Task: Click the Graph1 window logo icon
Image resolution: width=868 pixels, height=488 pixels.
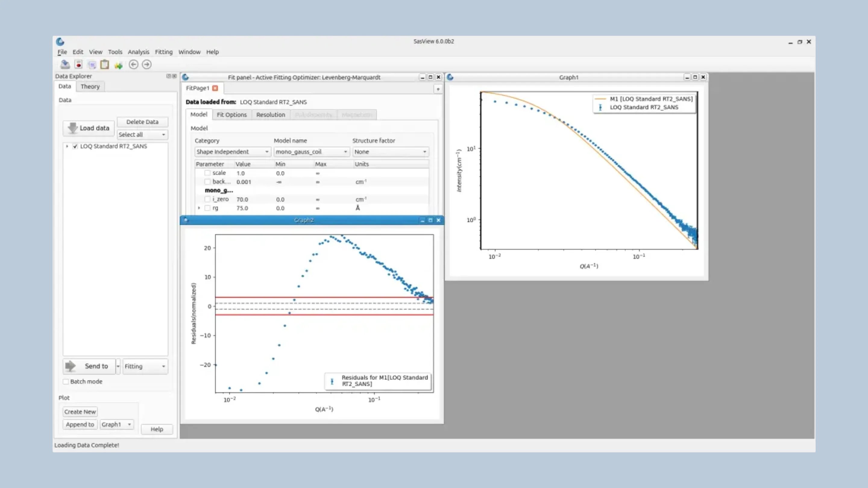Action: [x=450, y=77]
